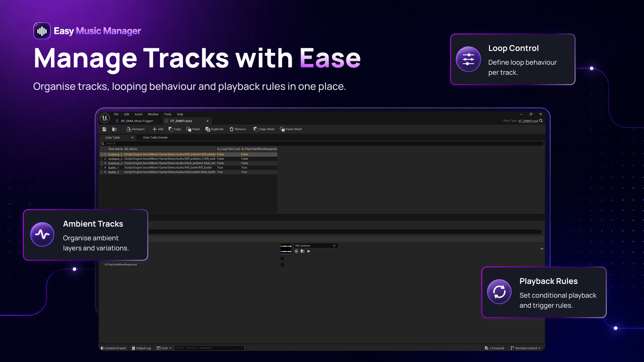Click the use selected asset arrow icon
Screen dimensions: 644x362
297,251
